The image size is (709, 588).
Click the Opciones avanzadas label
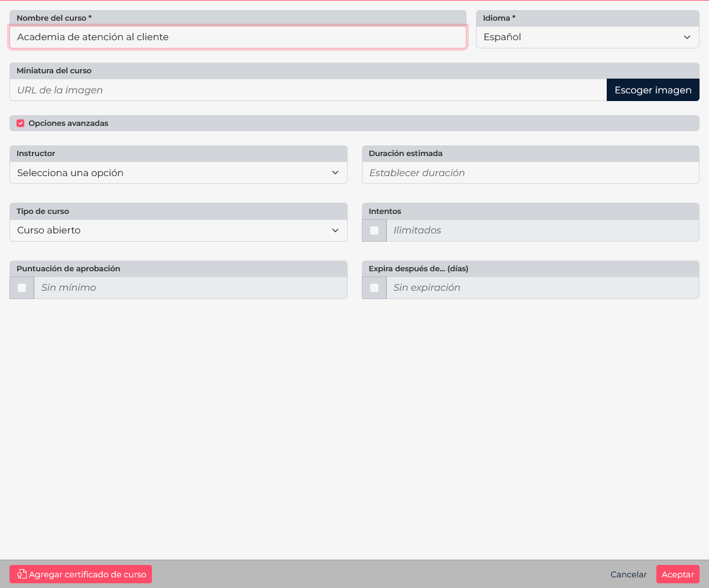click(x=68, y=123)
